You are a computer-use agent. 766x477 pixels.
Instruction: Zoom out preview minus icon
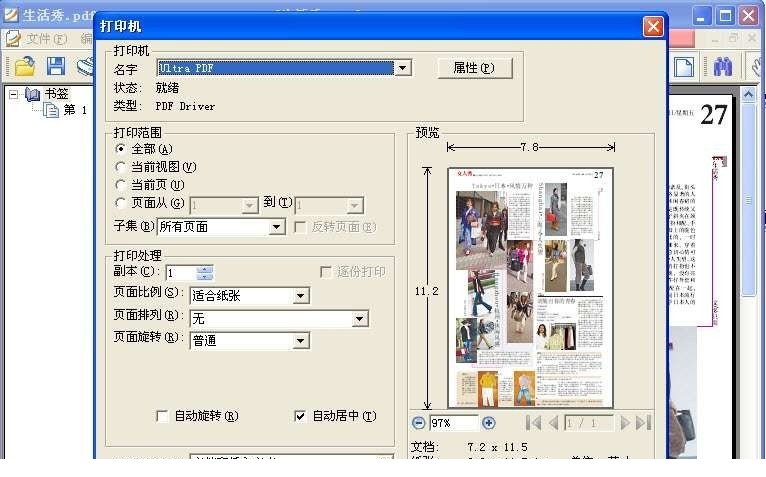419,423
